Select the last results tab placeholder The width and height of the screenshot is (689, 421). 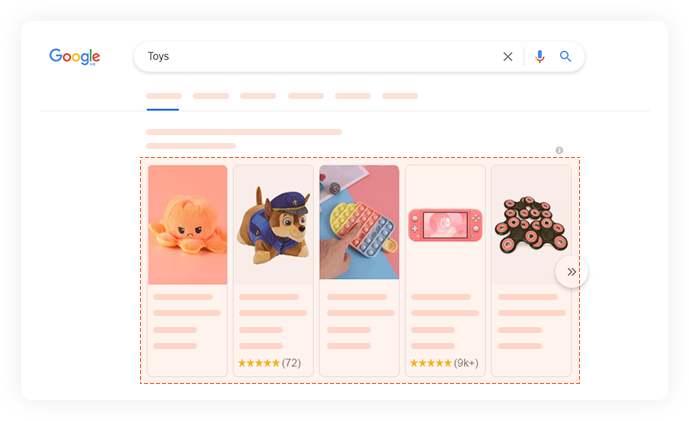pos(400,96)
